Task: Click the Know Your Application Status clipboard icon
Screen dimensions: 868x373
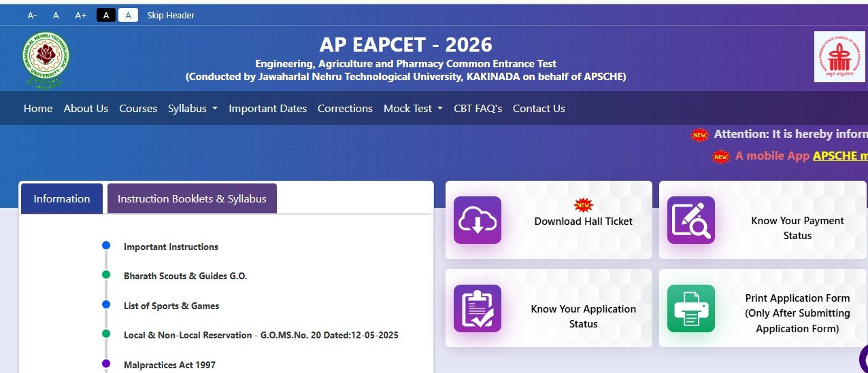Action: (478, 308)
